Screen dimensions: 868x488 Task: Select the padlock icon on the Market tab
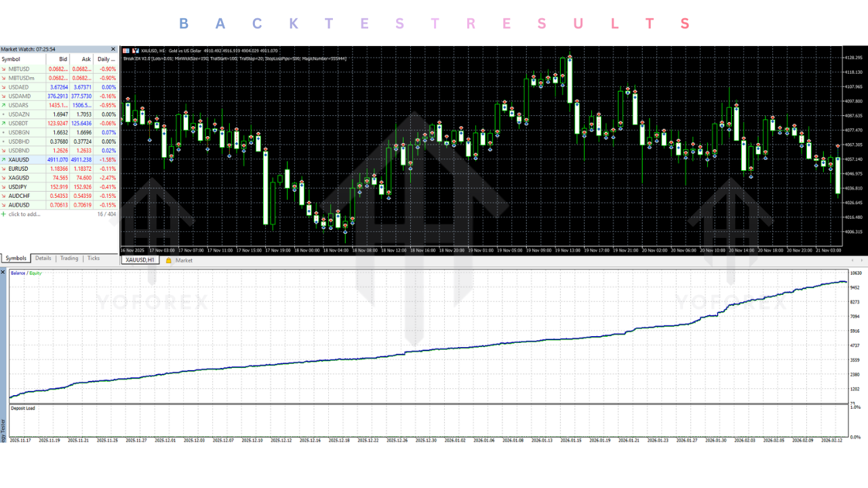pyautogui.click(x=169, y=260)
